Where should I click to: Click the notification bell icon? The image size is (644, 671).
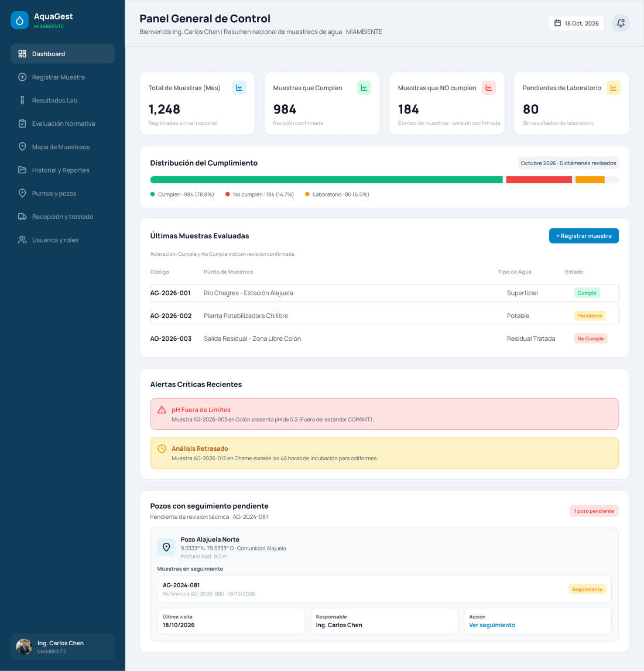[620, 23]
